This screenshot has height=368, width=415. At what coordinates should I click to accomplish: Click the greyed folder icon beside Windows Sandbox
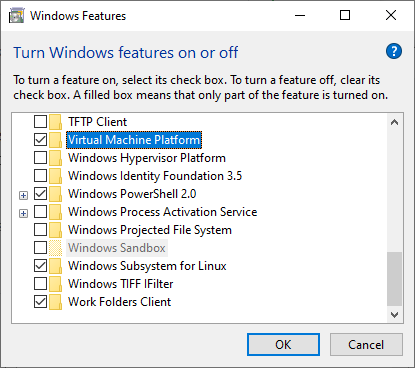[x=55, y=248]
